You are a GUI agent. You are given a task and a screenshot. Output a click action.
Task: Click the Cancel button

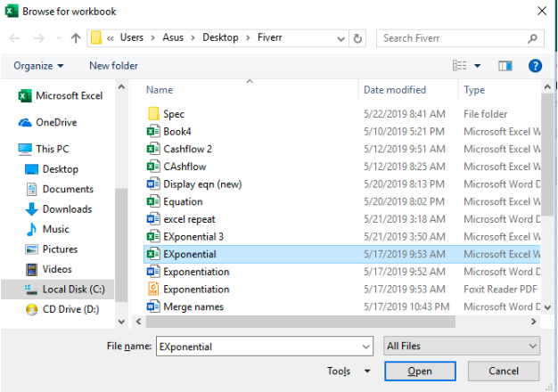[504, 371]
